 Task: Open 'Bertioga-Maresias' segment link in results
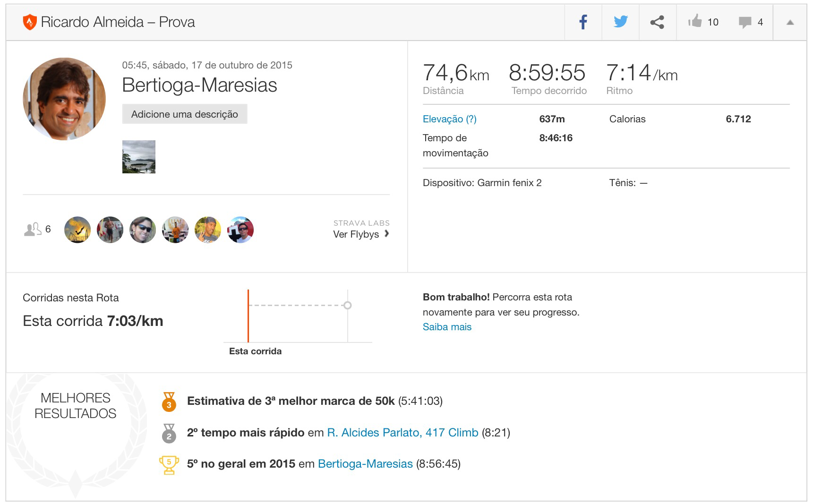pos(365,464)
